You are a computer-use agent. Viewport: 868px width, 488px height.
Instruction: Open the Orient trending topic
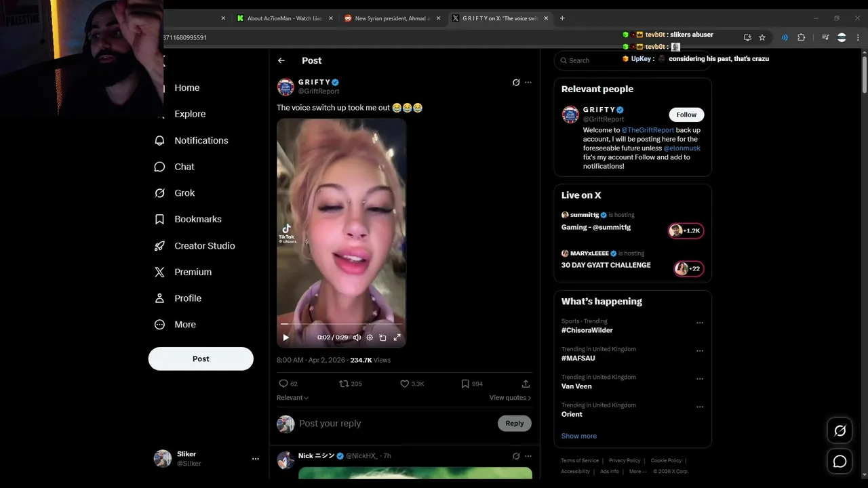point(572,414)
